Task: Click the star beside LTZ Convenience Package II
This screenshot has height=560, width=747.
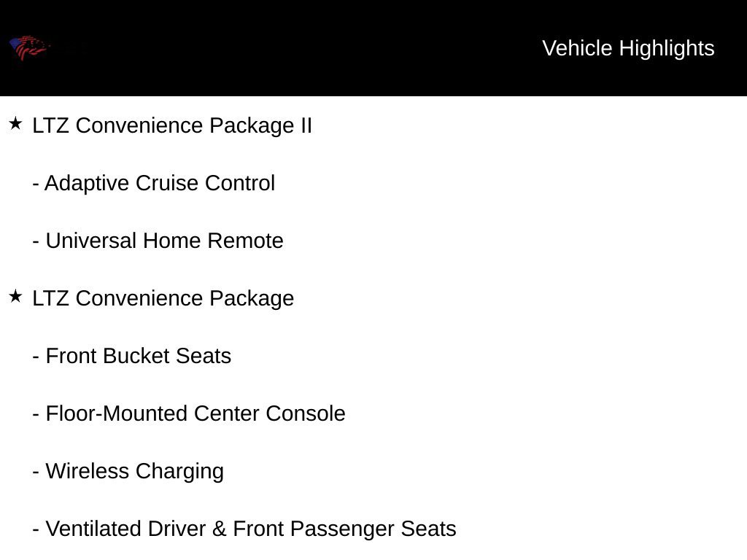Action: click(16, 124)
